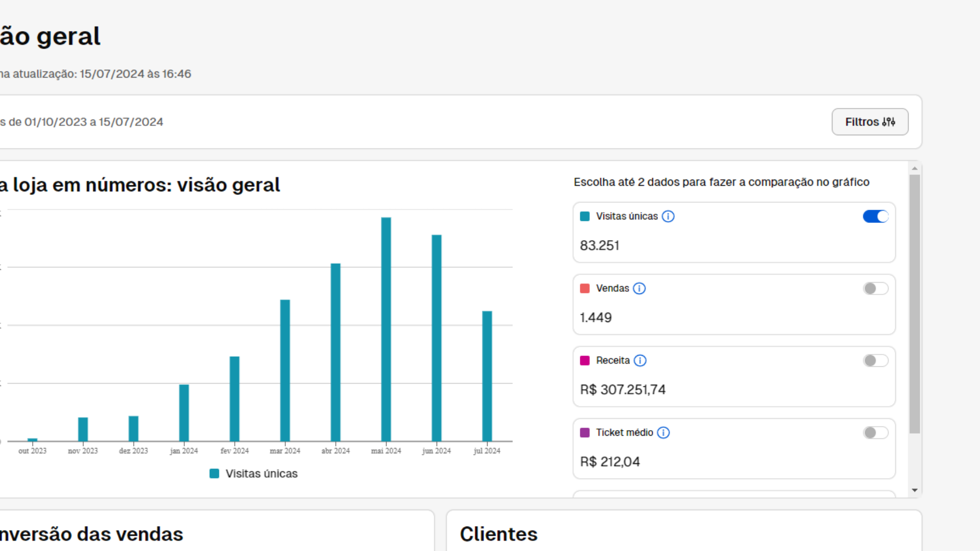Turn on the Ticket médio toggle
980x551 pixels.
point(876,433)
